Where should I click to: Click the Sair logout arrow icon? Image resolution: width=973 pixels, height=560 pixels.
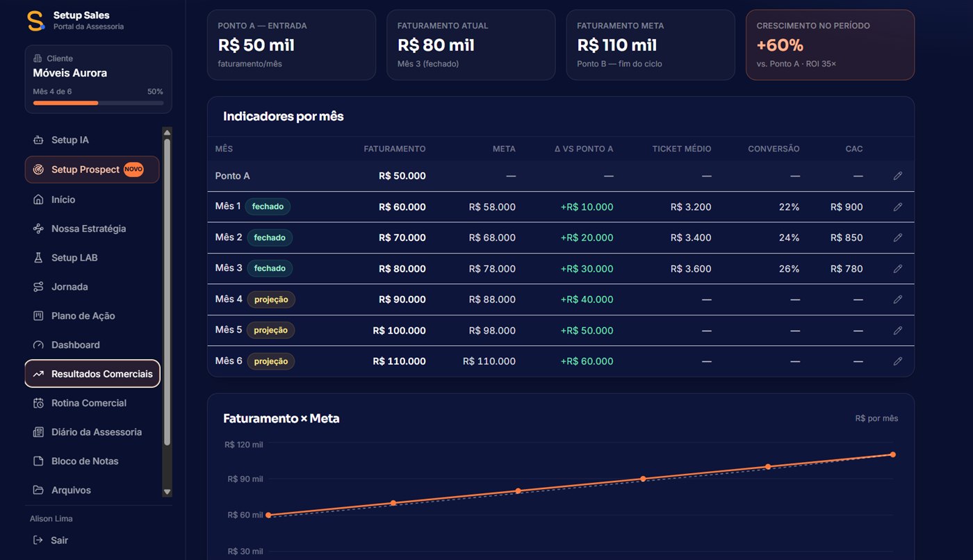38,541
